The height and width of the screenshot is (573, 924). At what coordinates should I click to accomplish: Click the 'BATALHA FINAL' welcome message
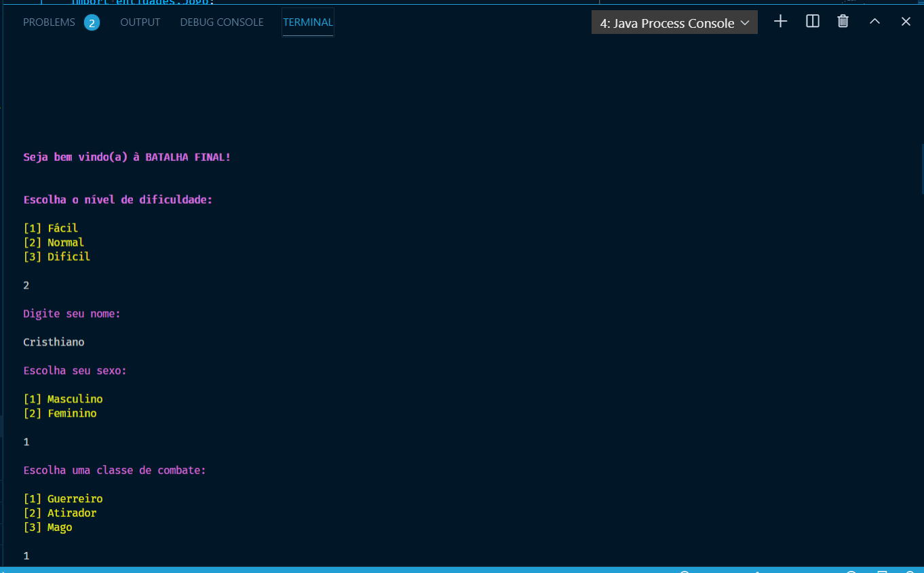(x=127, y=157)
